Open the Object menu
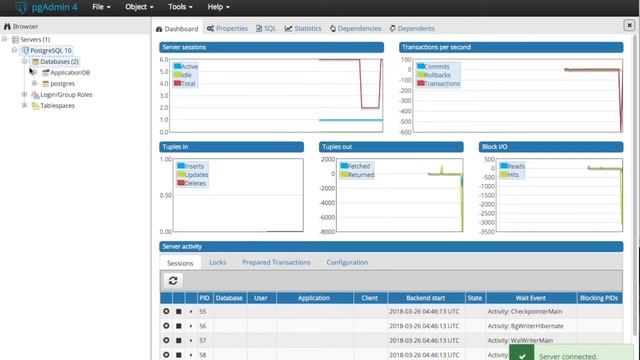Image resolution: width=640 pixels, height=360 pixels. (139, 7)
